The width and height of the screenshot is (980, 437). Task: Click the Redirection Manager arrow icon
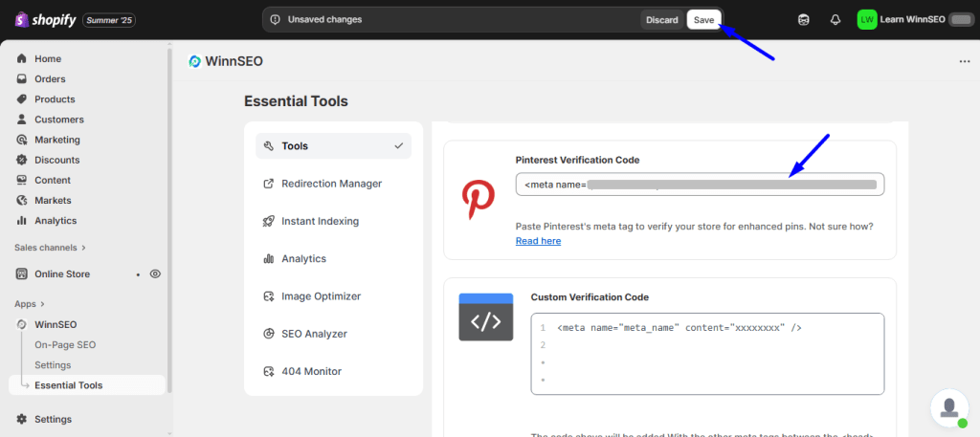[x=269, y=184]
